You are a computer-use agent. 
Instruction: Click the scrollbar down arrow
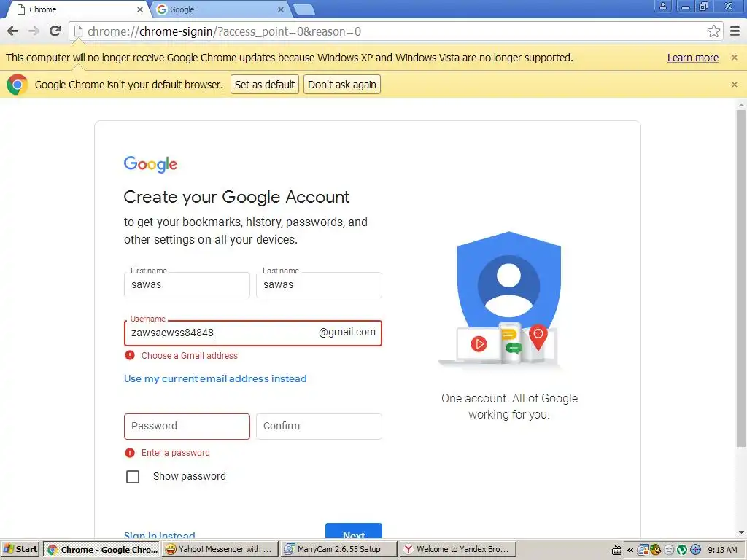tap(741, 532)
